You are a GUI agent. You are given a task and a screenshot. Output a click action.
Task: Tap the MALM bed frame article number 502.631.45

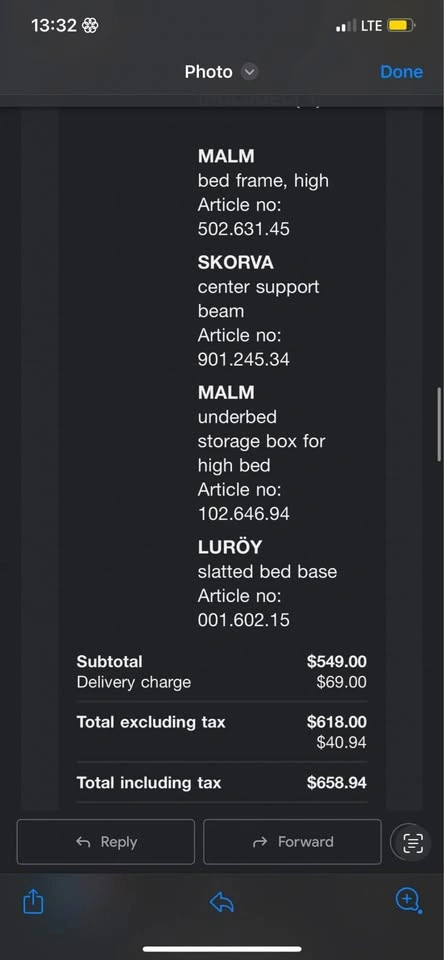click(x=244, y=229)
